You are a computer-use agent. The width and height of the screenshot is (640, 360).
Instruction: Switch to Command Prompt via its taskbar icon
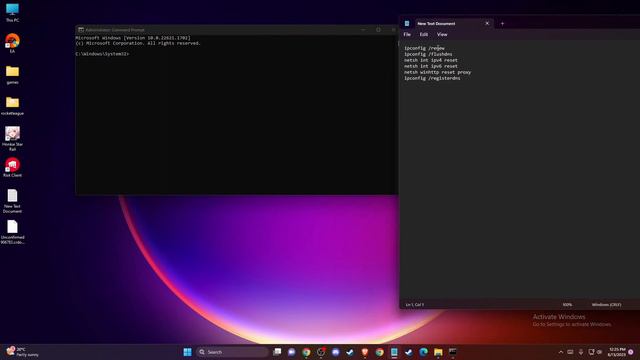click(x=453, y=352)
